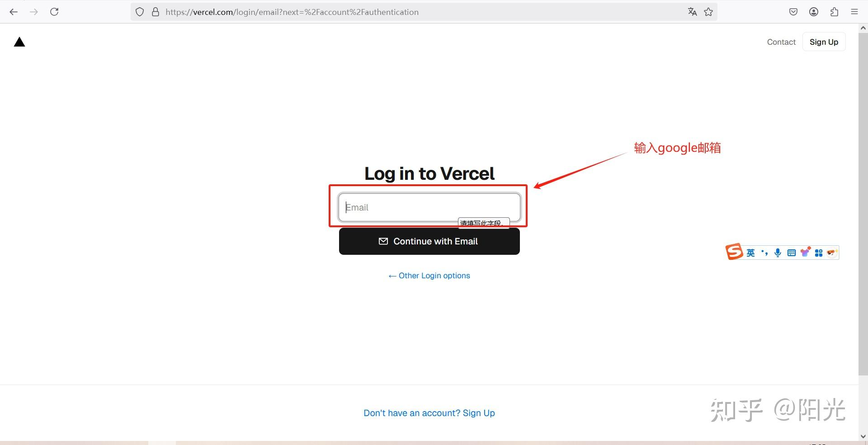Follow Don't have an account Sign Up link
This screenshot has width=868, height=445.
click(x=429, y=413)
